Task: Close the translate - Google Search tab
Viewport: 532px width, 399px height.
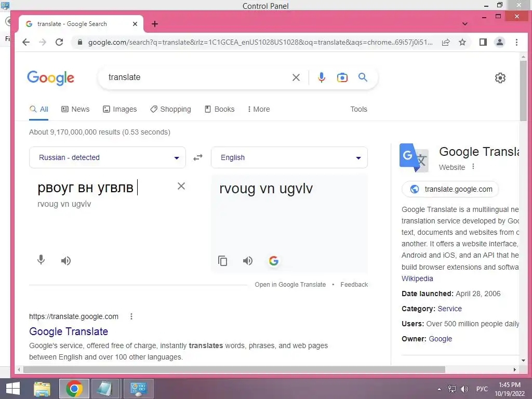Action: 135,24
